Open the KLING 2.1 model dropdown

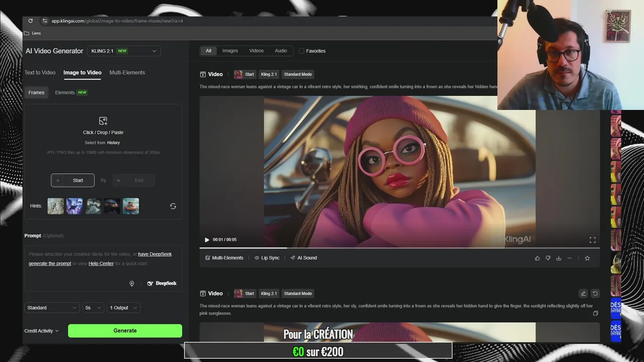(124, 51)
